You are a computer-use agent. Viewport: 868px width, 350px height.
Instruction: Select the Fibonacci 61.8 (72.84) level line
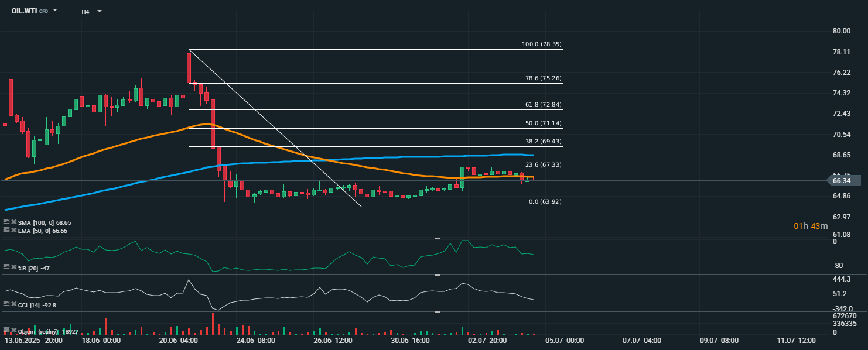pyautogui.click(x=375, y=109)
